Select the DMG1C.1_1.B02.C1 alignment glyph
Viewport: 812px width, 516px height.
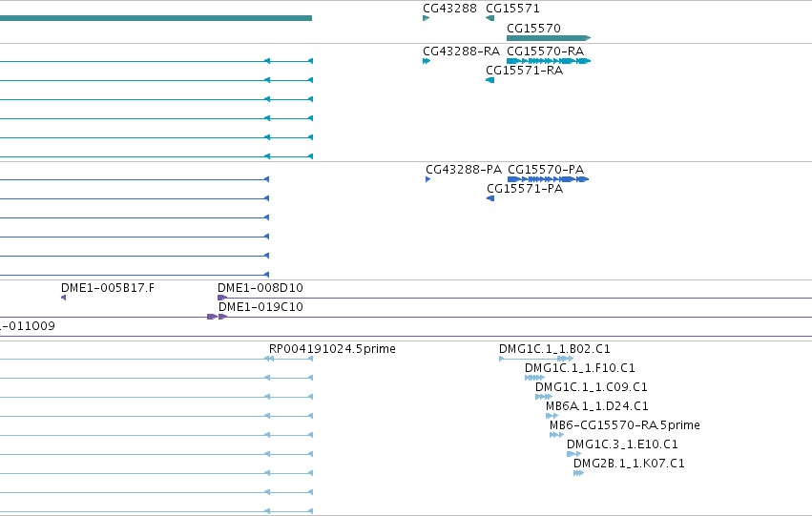[x=536, y=359]
